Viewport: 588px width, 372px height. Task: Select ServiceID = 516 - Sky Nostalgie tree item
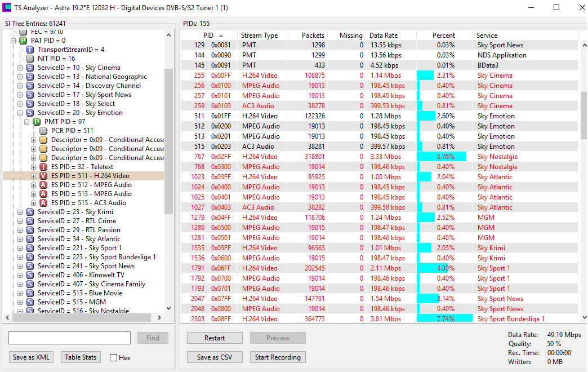point(83,310)
